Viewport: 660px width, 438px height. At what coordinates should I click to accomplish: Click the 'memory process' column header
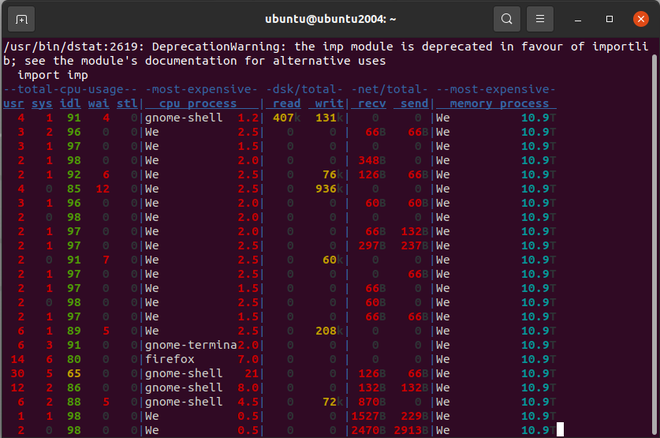[496, 104]
